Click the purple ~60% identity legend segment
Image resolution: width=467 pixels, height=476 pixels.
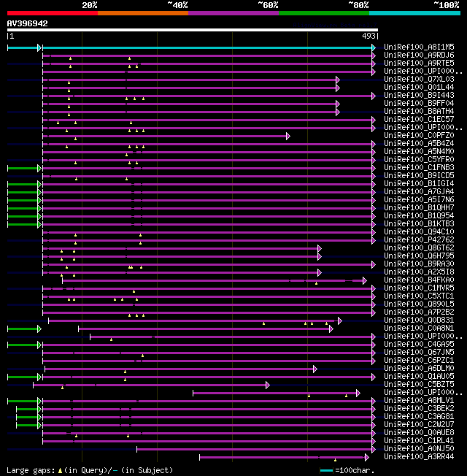233,13
